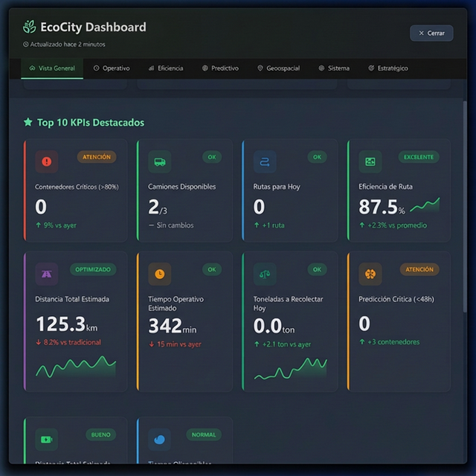This screenshot has height=476, width=476.
Task: Click the ATENCIÓN badge on Predicción Crítica
Action: coord(419,269)
